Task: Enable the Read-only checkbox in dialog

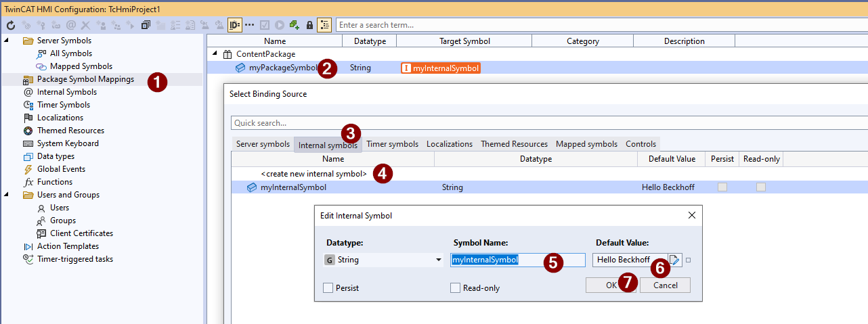Action: (x=455, y=288)
